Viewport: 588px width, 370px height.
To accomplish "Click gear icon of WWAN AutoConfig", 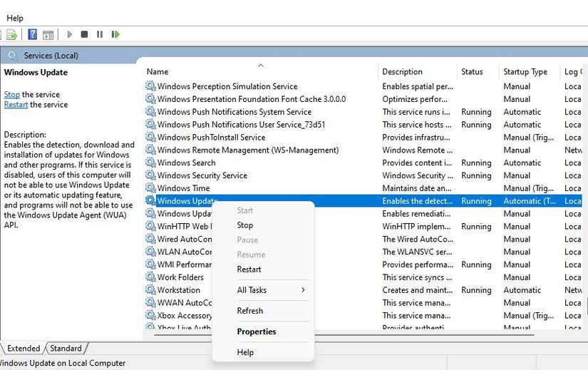I will click(x=150, y=303).
